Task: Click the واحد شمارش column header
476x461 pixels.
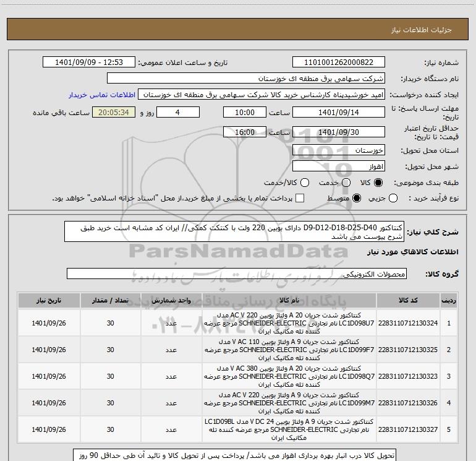Action: pos(171,300)
